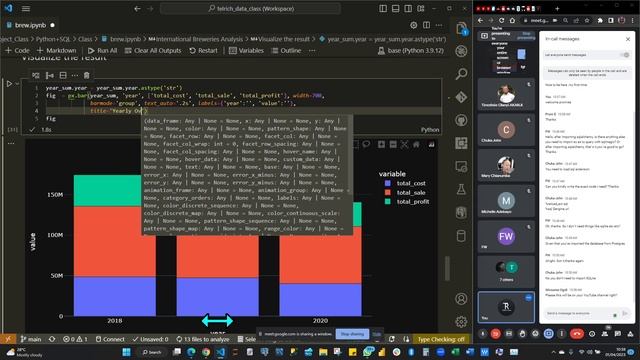Open errors and warnings in the status bar
This screenshot has height=360, width=640.
[x=75, y=339]
